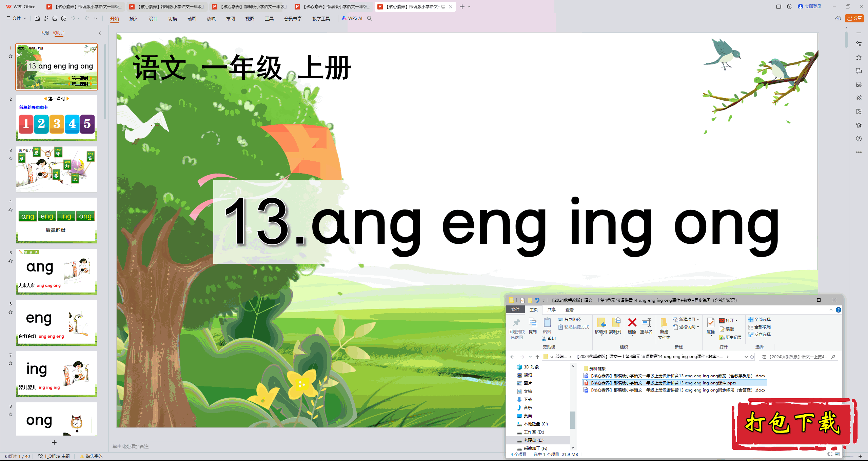The height and width of the screenshot is (461, 868).
Task: Click the Save icon in WPS toolbar
Action: click(x=37, y=18)
